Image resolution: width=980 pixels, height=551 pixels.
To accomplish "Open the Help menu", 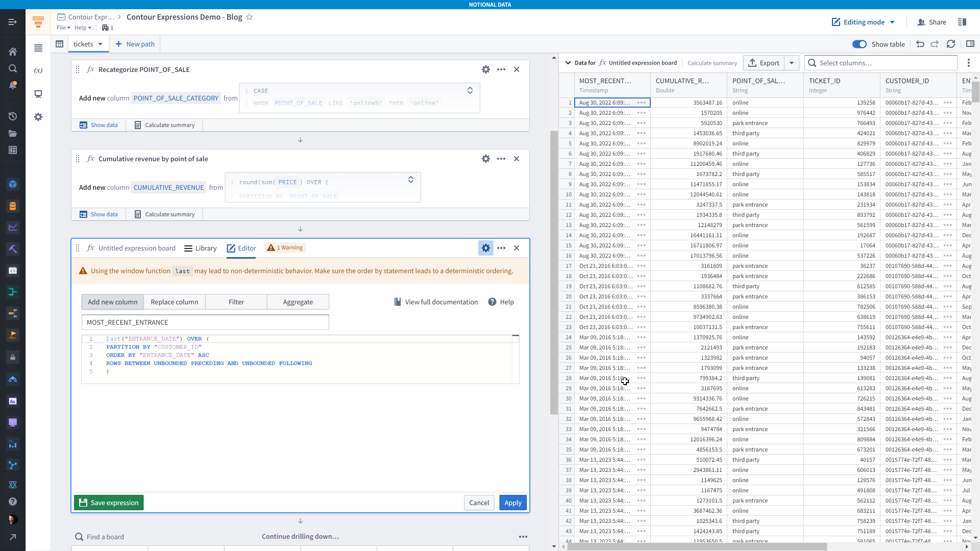I will (x=83, y=28).
